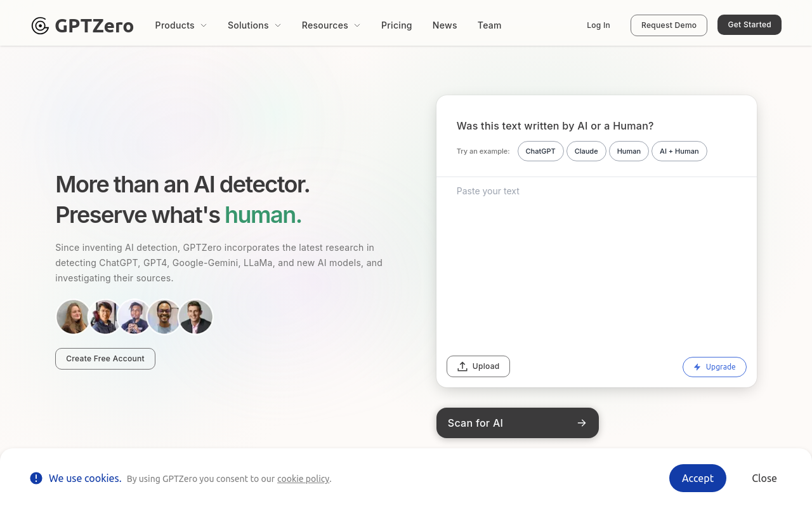Accept the cookies
The height and width of the screenshot is (508, 812).
point(697,478)
